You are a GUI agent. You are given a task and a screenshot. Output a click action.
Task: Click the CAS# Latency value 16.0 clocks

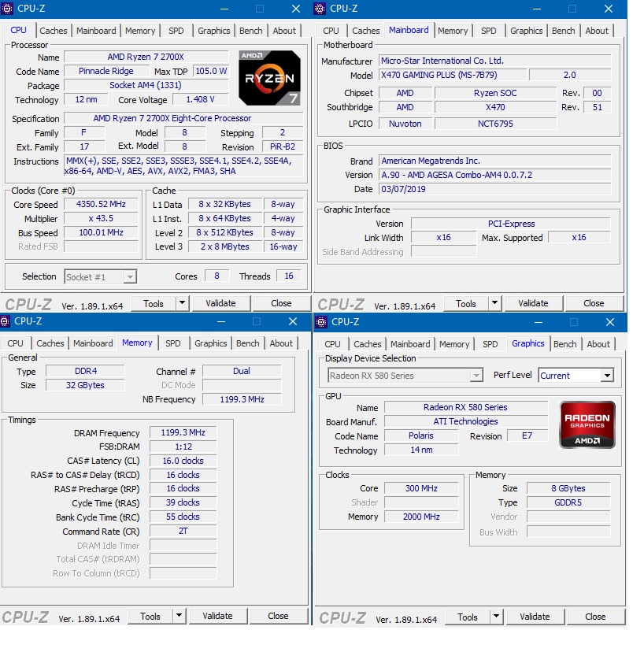click(x=183, y=461)
